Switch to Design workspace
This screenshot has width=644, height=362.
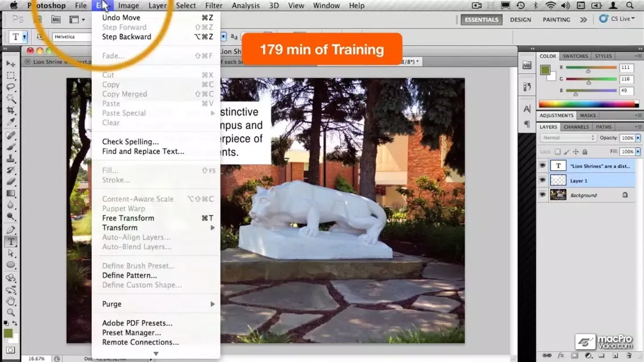coord(520,20)
